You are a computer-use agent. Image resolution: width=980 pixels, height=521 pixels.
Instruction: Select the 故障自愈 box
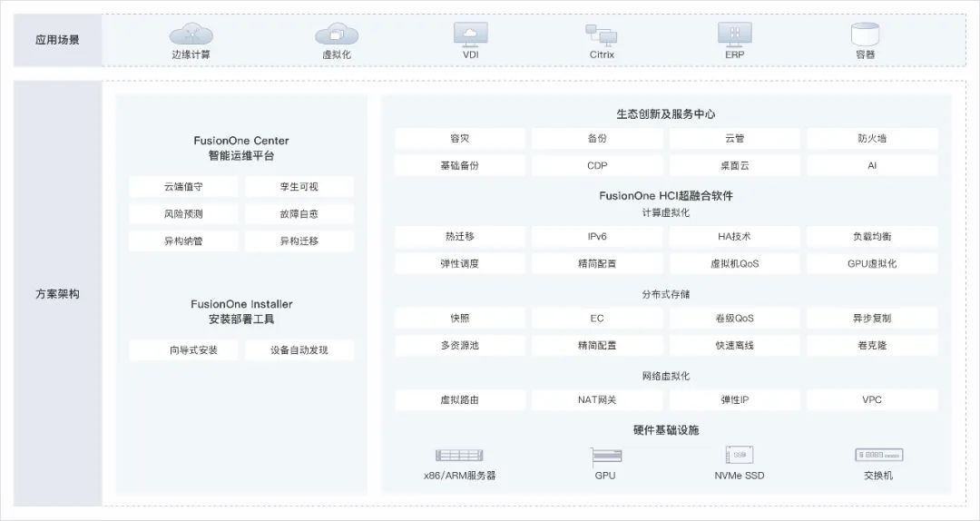[299, 214]
